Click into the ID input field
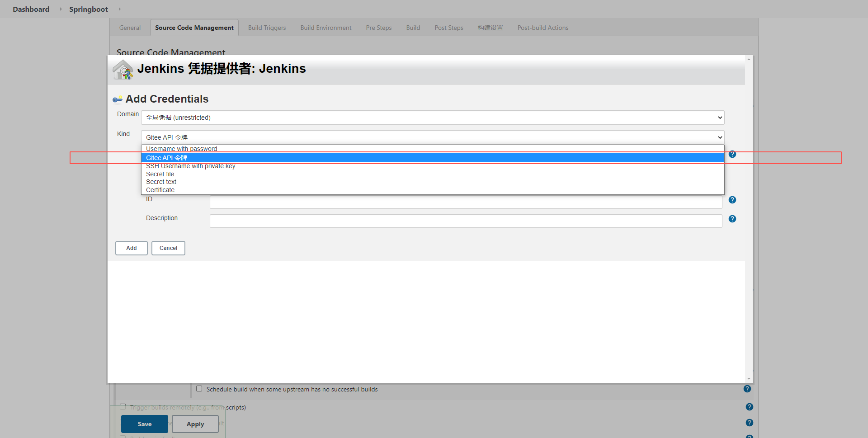This screenshot has width=868, height=438. tap(466, 202)
